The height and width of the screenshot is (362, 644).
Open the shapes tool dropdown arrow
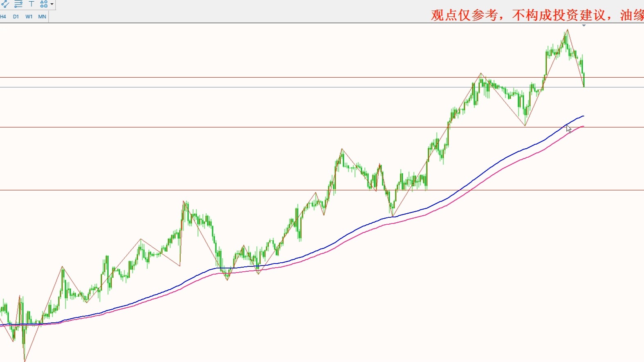tap(52, 4)
